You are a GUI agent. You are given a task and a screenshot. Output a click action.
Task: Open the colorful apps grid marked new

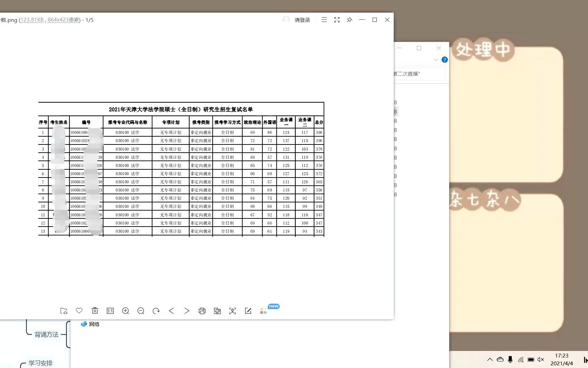[x=263, y=311]
